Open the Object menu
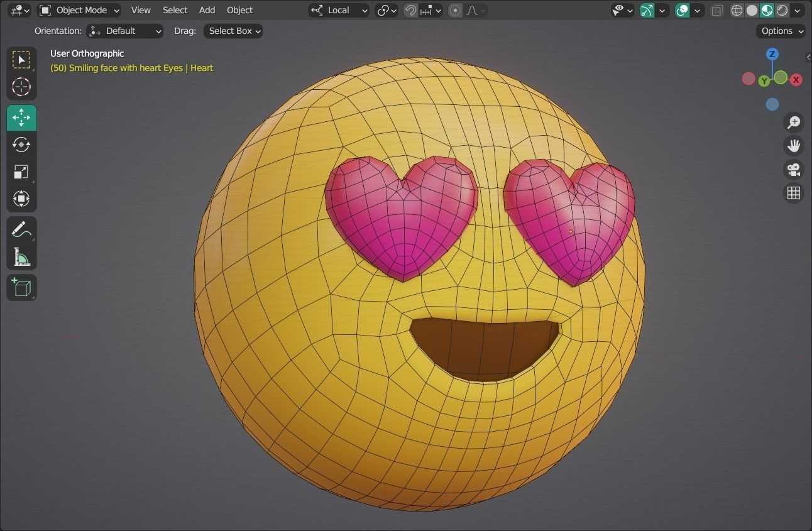 tap(239, 10)
